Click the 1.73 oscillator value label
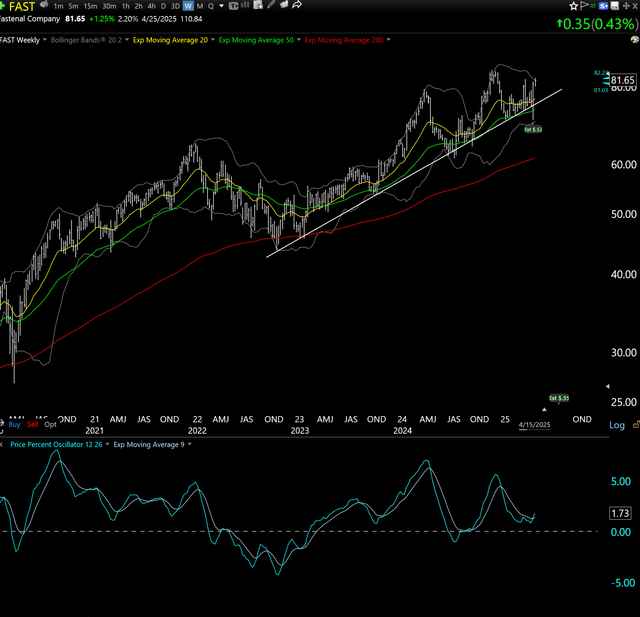640x617 pixels. pos(620,513)
